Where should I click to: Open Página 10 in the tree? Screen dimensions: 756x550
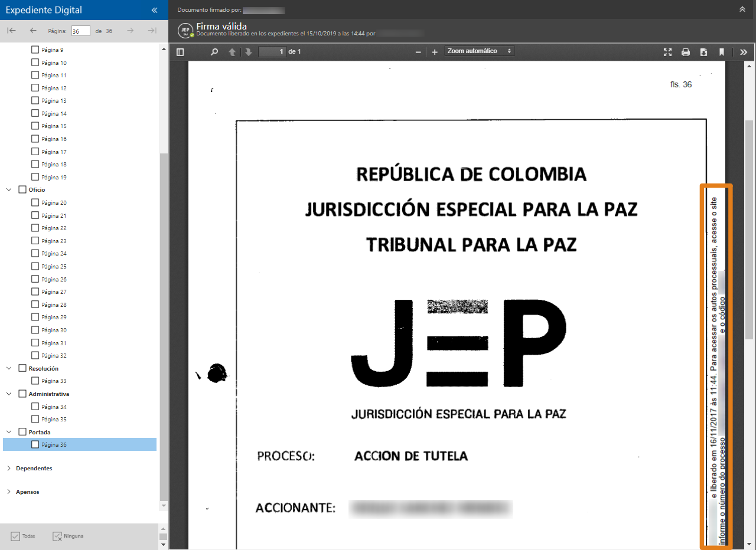[x=54, y=63]
